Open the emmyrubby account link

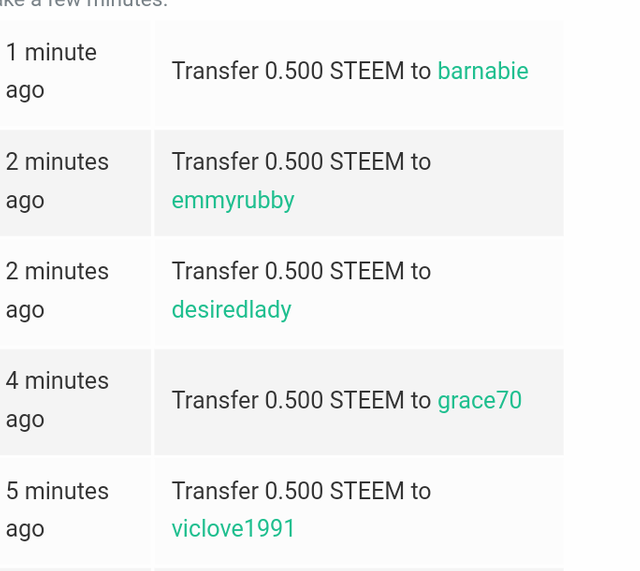(x=233, y=200)
